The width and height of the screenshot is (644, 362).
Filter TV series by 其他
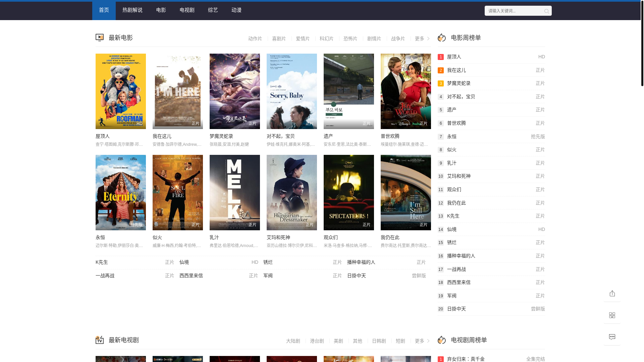357,341
